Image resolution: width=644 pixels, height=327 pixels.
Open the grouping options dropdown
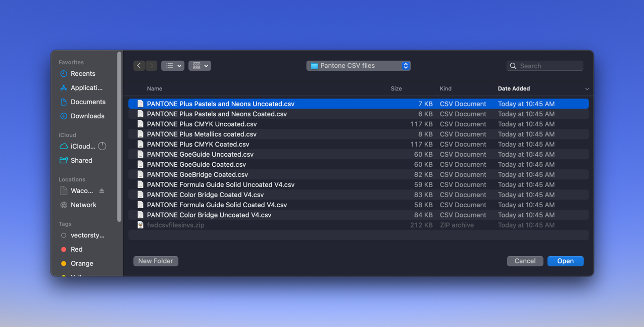tap(200, 66)
